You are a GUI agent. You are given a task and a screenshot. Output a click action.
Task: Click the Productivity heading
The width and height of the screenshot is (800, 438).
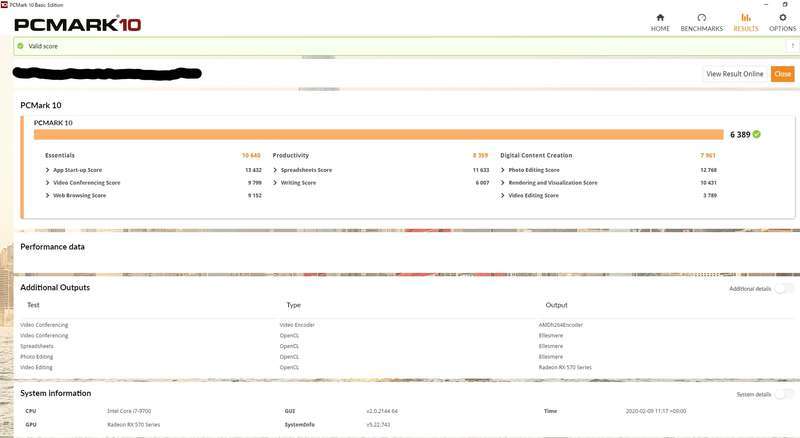(290, 155)
